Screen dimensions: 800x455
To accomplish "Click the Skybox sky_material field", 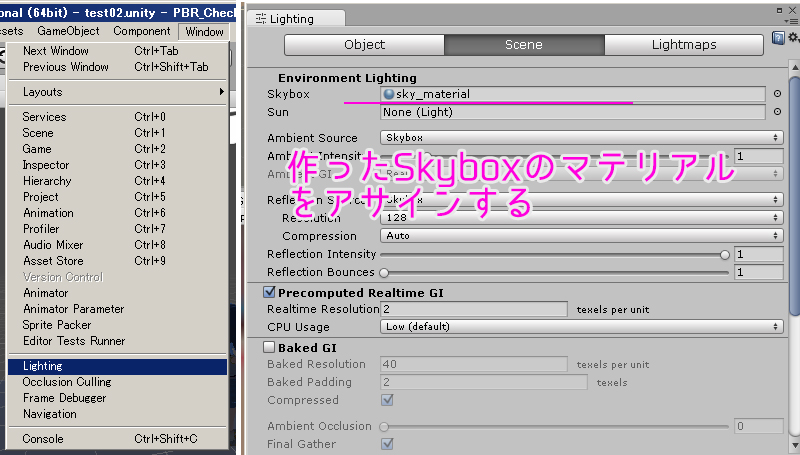I will pyautogui.click(x=572, y=94).
